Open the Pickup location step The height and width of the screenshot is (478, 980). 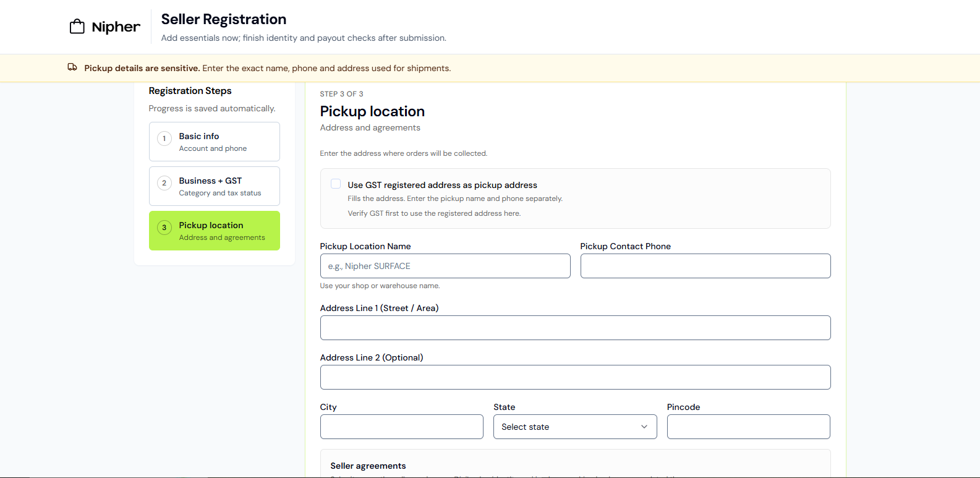pos(215,231)
